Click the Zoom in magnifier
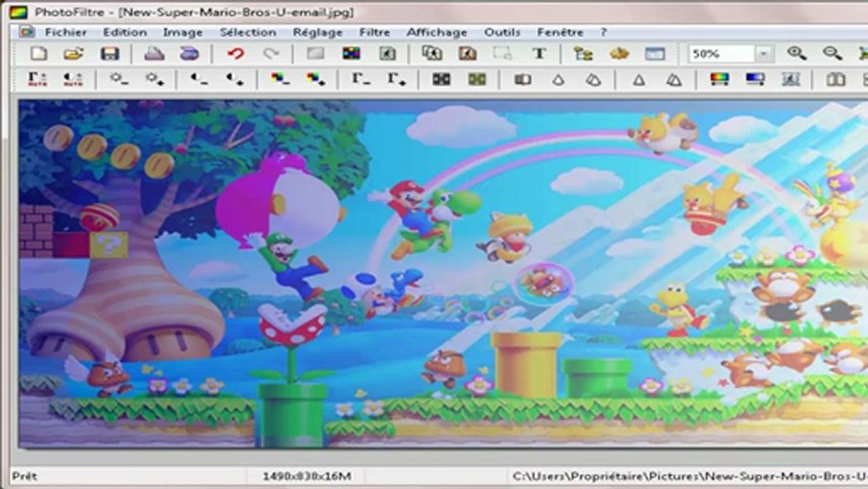This screenshot has height=489, width=868. click(x=796, y=54)
